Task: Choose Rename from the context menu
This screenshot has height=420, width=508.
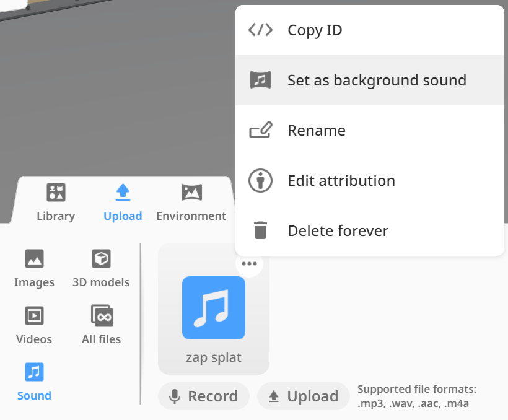Action: pyautogui.click(x=370, y=130)
